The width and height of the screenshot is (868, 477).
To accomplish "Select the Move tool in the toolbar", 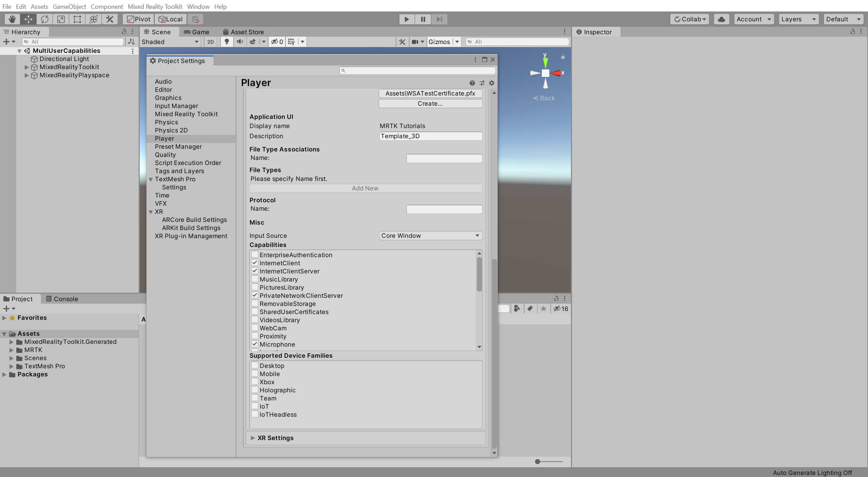I will tap(28, 19).
